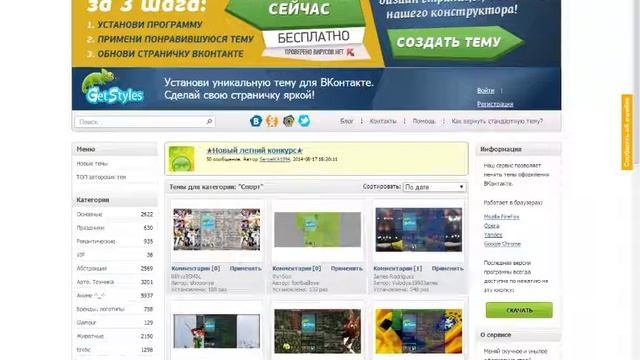The height and width of the screenshot is (360, 640).
Task: Click the author name link in contest post
Action: [x=275, y=159]
